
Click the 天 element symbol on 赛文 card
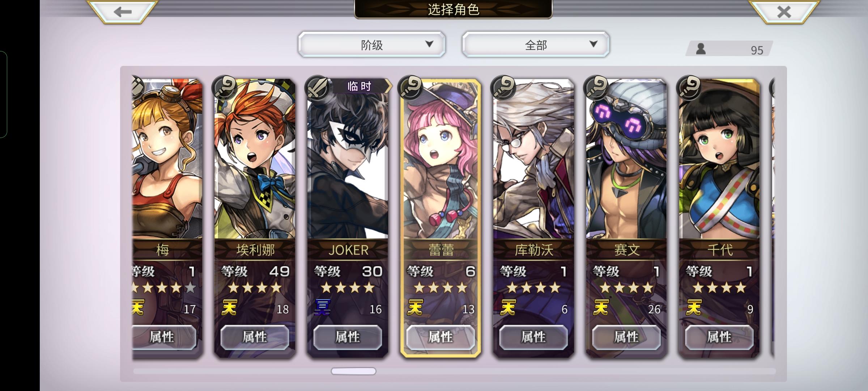coord(601,308)
